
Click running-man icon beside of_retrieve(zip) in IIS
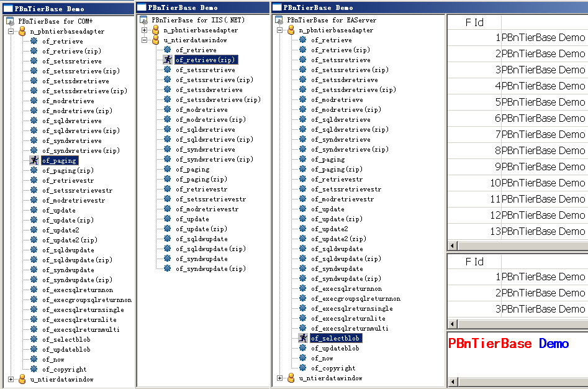click(x=168, y=60)
